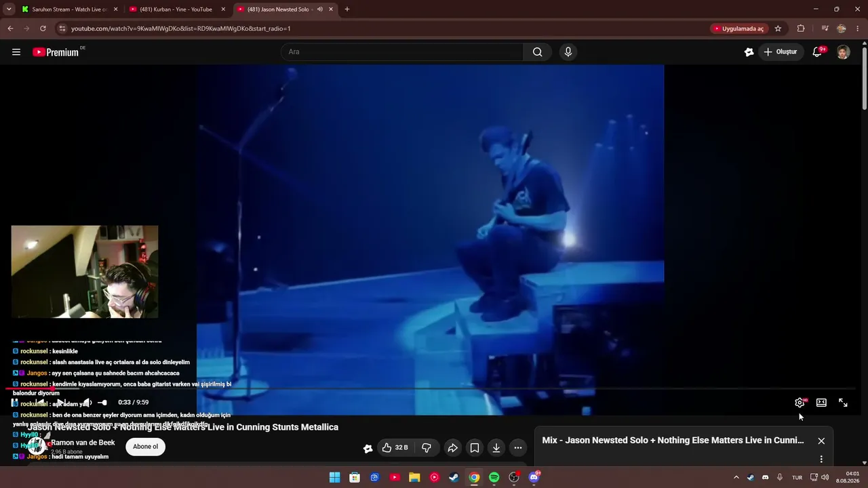Click the address bar URL

(180, 28)
